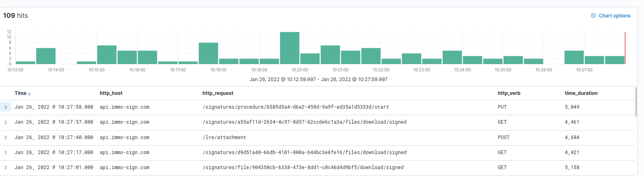This screenshot has height=176, width=644.
Task: Click the duration value 4,461
Action: click(572, 122)
